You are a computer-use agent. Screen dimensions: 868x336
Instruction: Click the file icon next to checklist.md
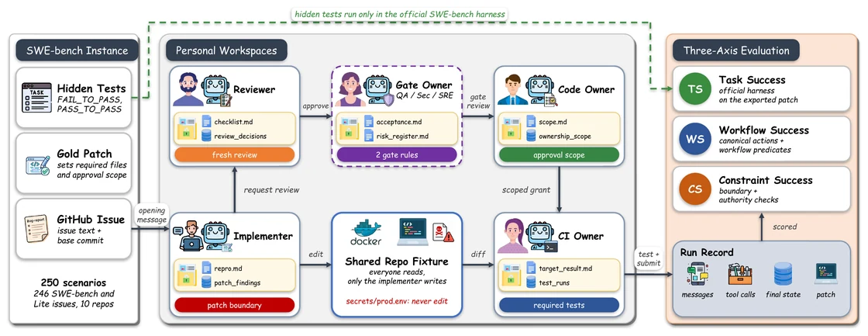tap(206, 121)
